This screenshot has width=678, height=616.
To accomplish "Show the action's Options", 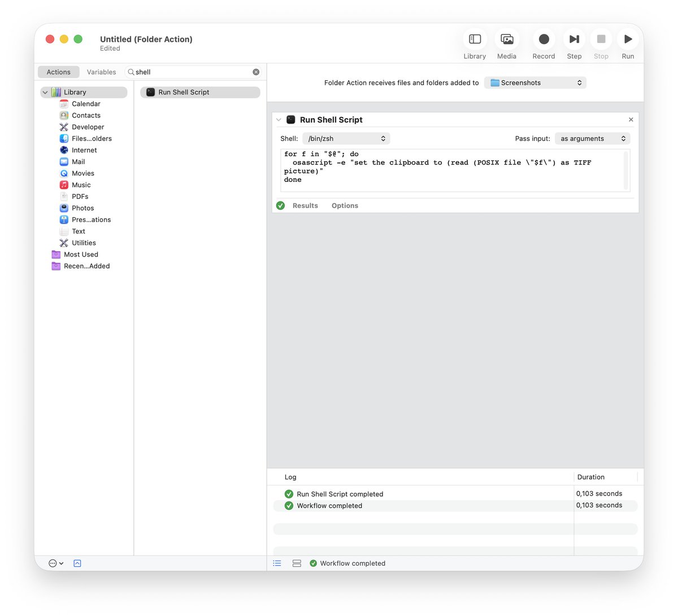I will click(x=345, y=206).
